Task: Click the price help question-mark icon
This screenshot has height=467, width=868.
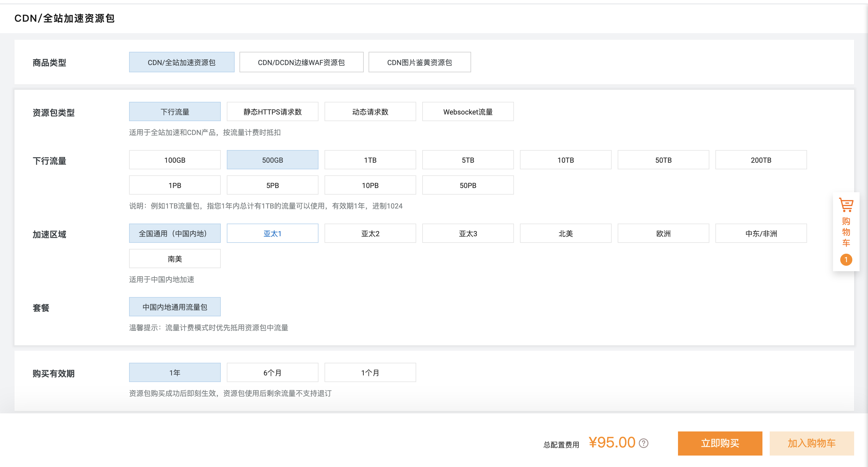Action: [x=644, y=443]
